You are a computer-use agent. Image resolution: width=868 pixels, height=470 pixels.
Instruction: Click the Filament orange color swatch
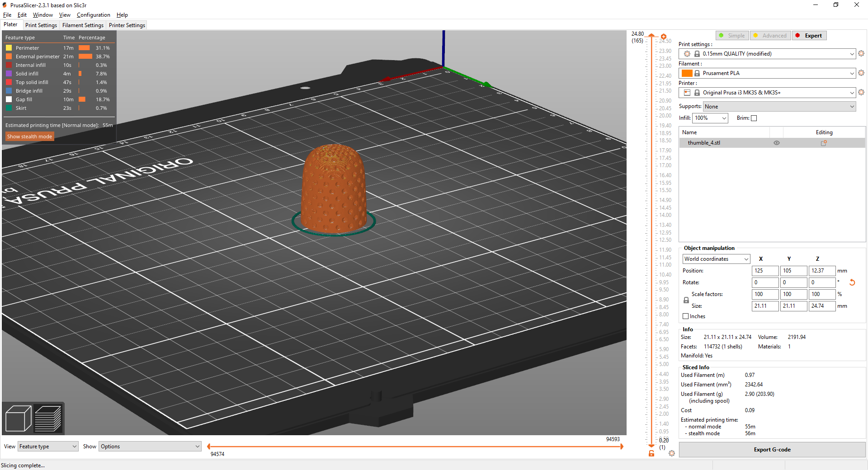tap(687, 73)
